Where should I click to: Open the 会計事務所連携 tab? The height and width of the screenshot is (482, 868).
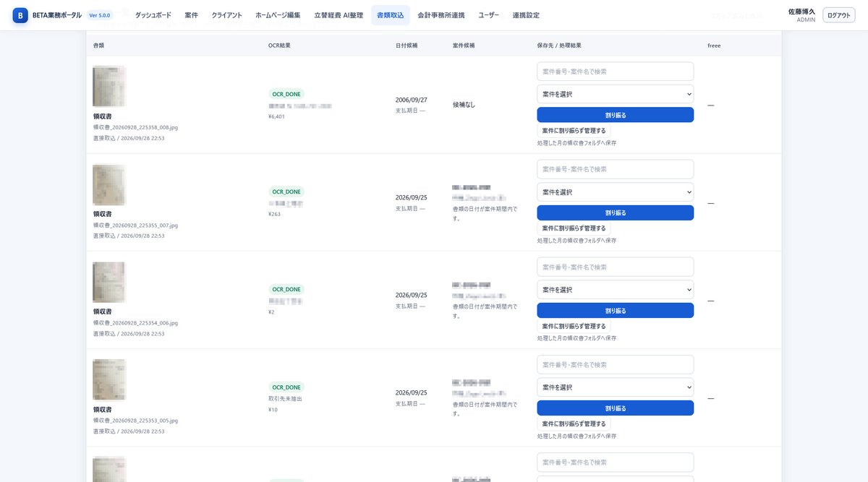coord(441,15)
